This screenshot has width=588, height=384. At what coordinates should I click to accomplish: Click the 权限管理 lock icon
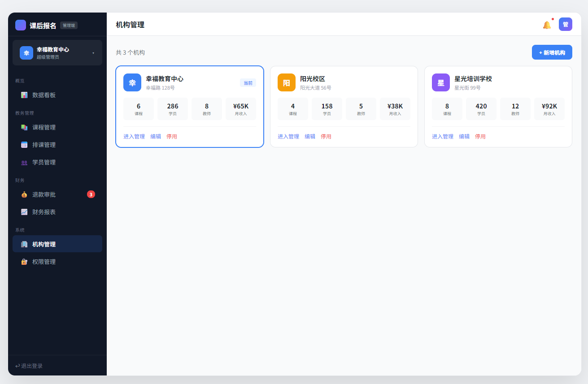coord(24,262)
